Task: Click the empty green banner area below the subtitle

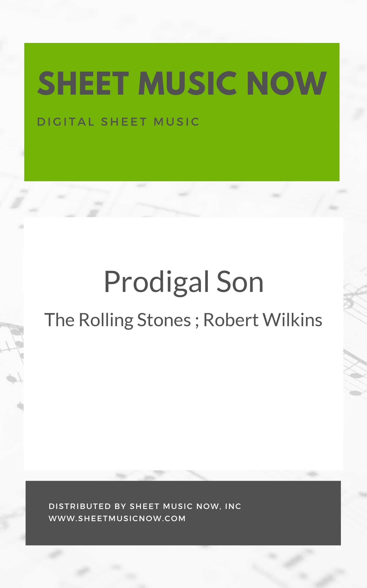Action: click(x=182, y=155)
